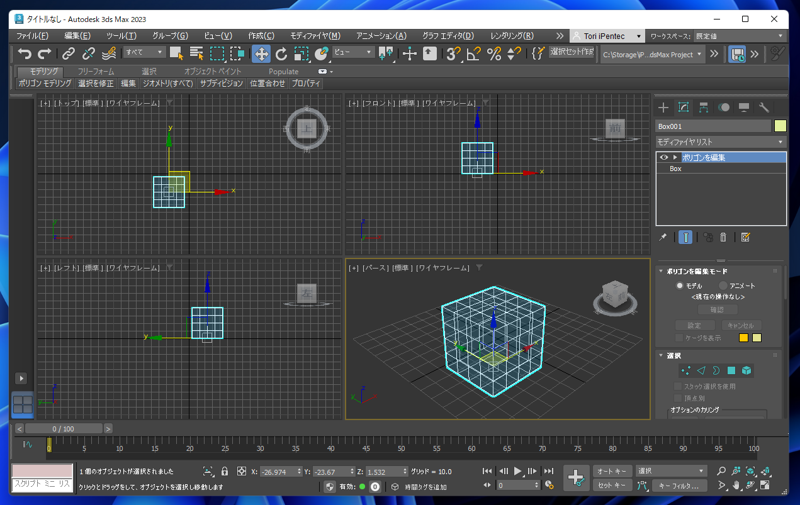This screenshot has height=505, width=800.
Task: Collapse the 選択 rollout
Action: [661, 356]
